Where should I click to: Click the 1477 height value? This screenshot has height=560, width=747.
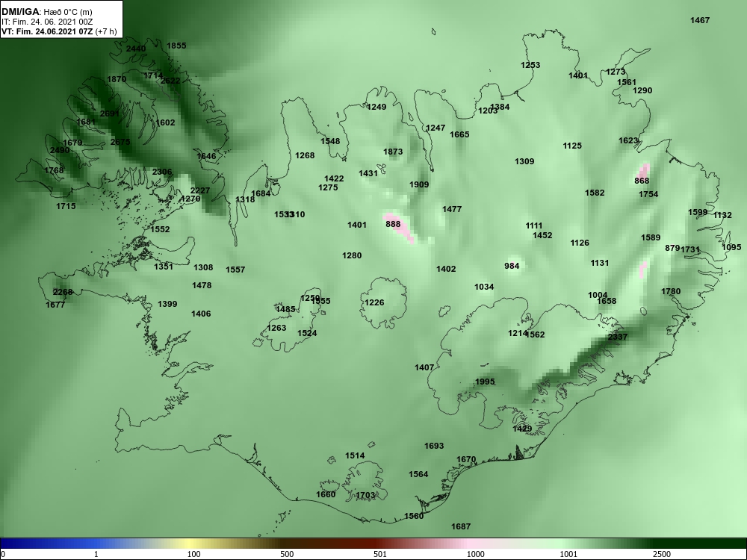pyautogui.click(x=452, y=209)
